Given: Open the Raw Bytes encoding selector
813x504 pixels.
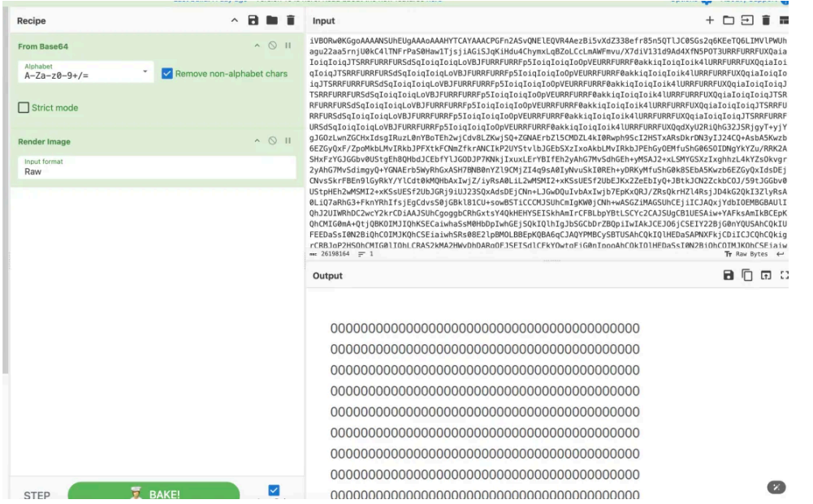Looking at the screenshot, I should (746, 254).
